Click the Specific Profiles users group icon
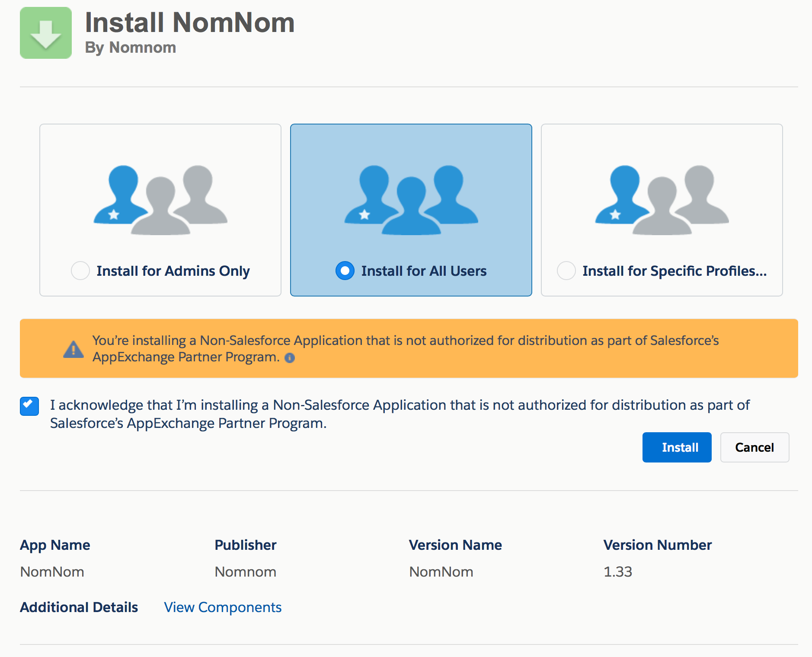This screenshot has height=657, width=812. pyautogui.click(x=662, y=200)
